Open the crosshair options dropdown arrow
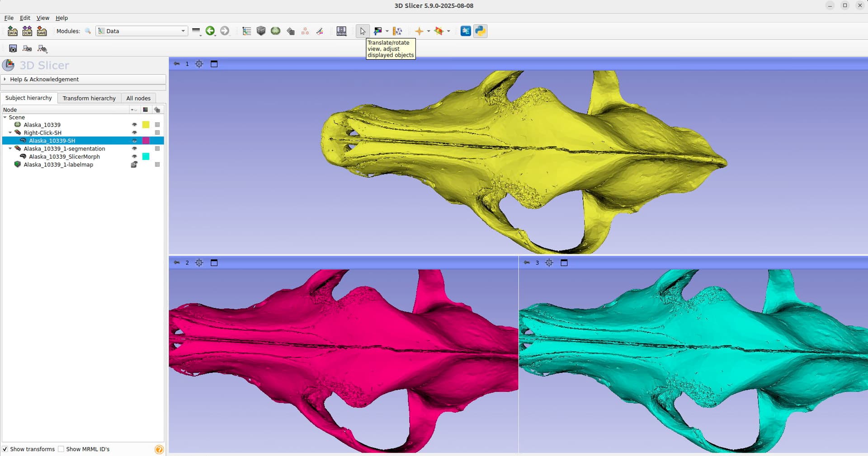 429,31
